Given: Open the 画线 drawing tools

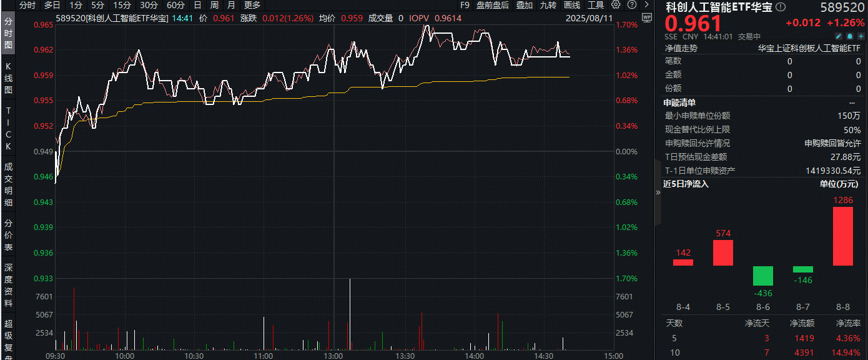Looking at the screenshot, I should pos(572,5).
